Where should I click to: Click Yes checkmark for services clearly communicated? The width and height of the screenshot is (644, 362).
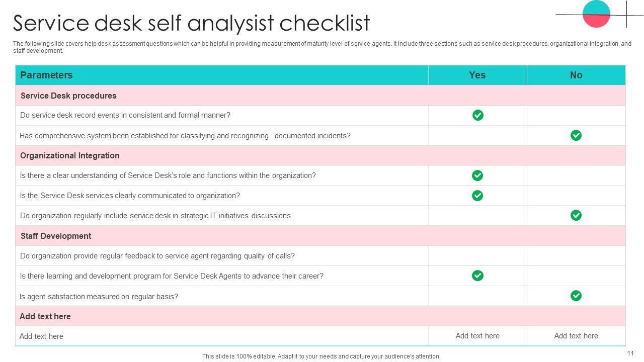[477, 196]
